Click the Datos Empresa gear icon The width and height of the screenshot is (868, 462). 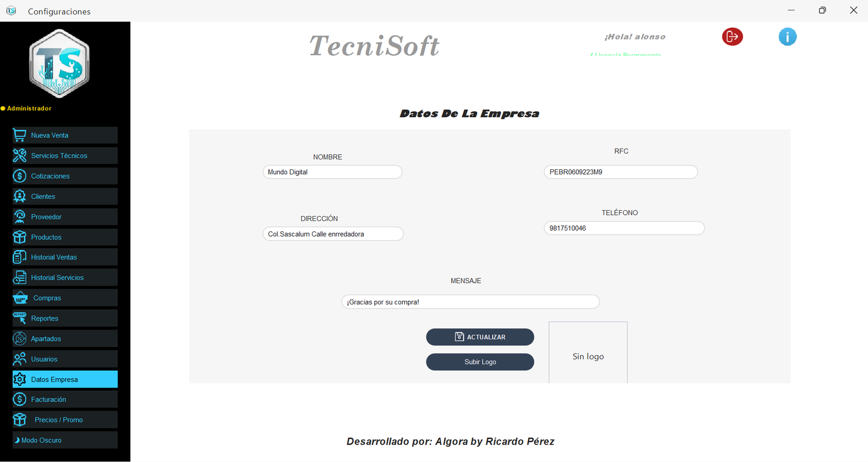[x=20, y=379]
